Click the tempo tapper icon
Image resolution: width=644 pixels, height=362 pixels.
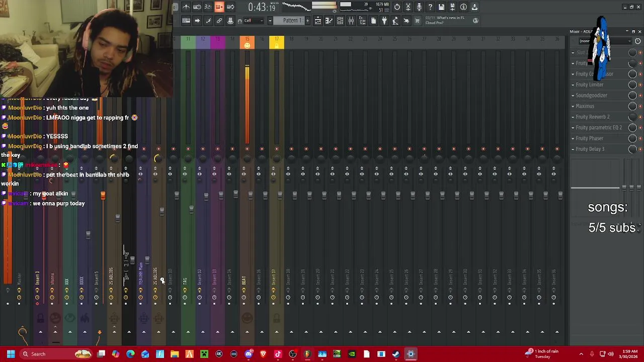[395, 21]
